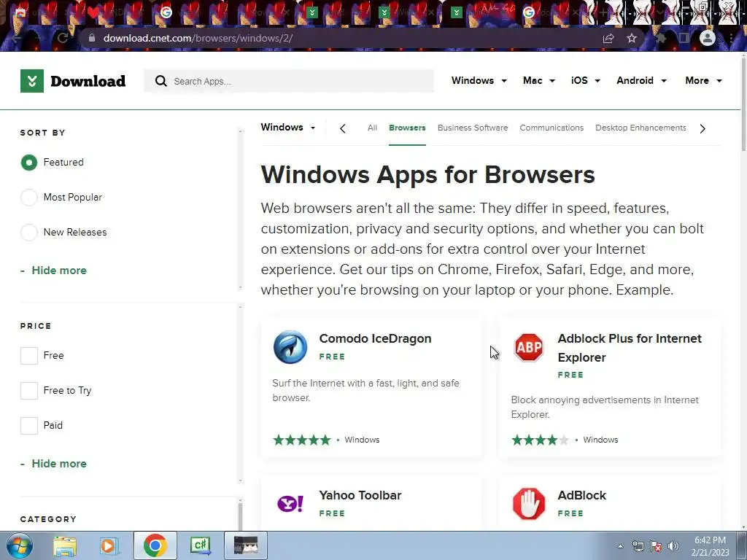Screen dimensions: 747x560
Task: Click the Chrome taskbar icon
Action: coord(155,545)
